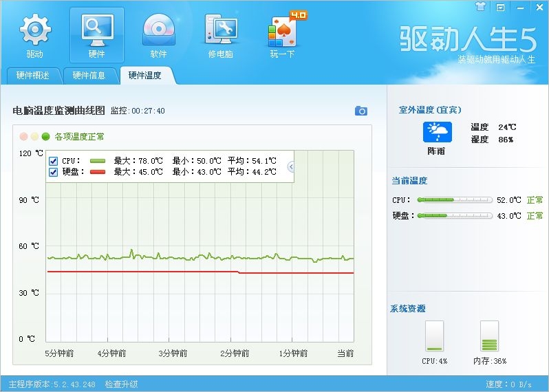Minimize the 驱动人生 window
This screenshot has width=549, height=392.
[520, 7]
